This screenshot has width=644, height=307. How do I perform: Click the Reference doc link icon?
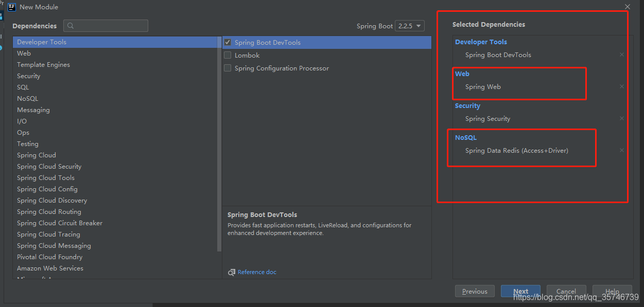(x=232, y=272)
